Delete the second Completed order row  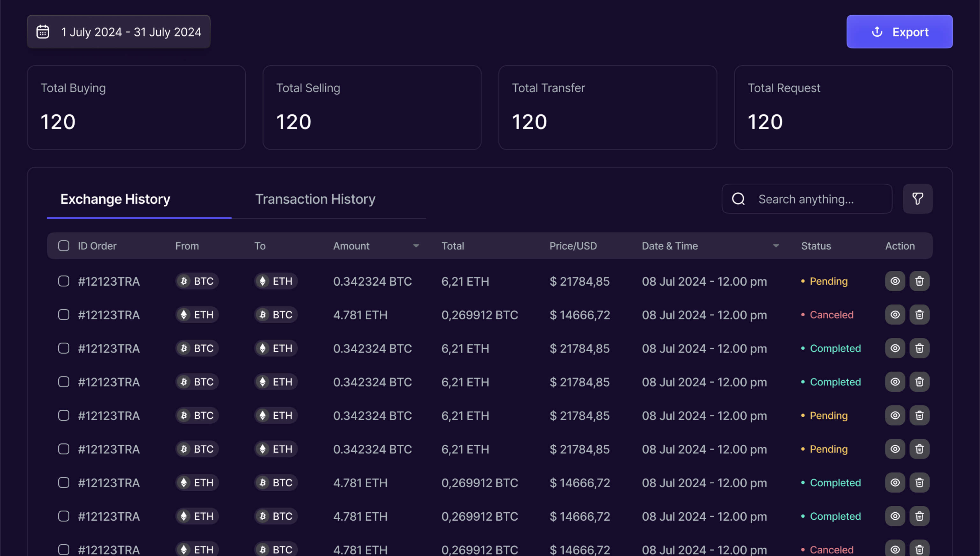click(x=919, y=382)
